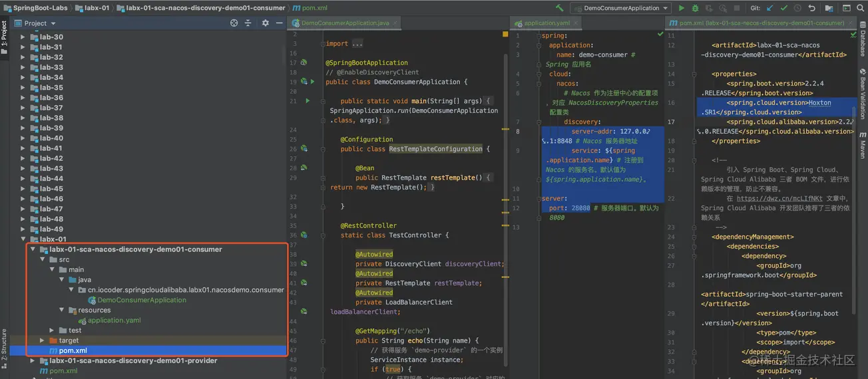Run DemoConsumerApplication with the green play icon
Viewport: 868px width, 379px height.
point(681,8)
